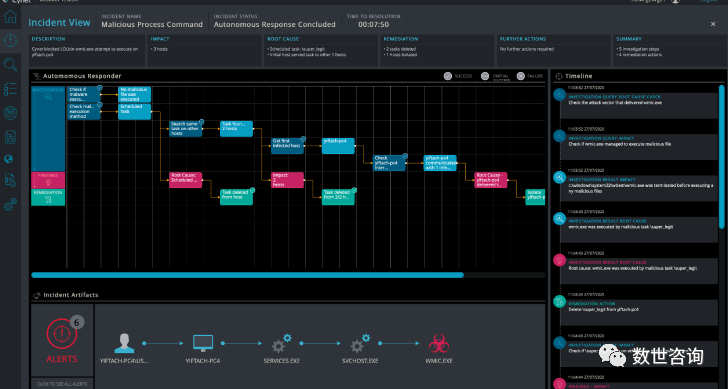728x389 pixels.
Task: Click the 'Scheduled Task' result node
Action: (135, 112)
